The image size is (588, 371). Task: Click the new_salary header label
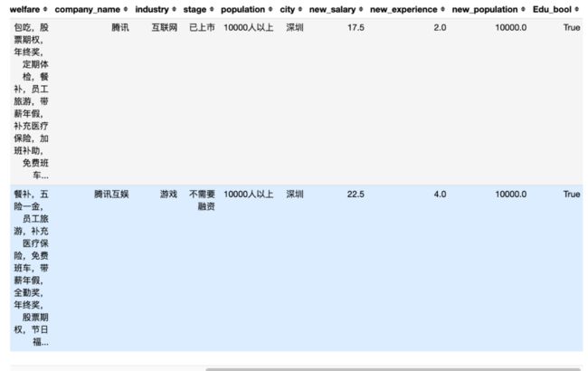pyautogui.click(x=332, y=9)
